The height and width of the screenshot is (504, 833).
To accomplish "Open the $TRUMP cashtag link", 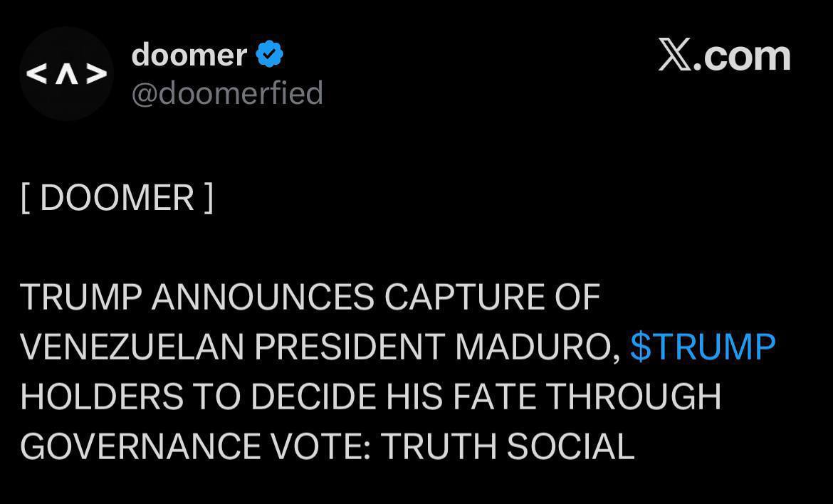I will coord(703,347).
